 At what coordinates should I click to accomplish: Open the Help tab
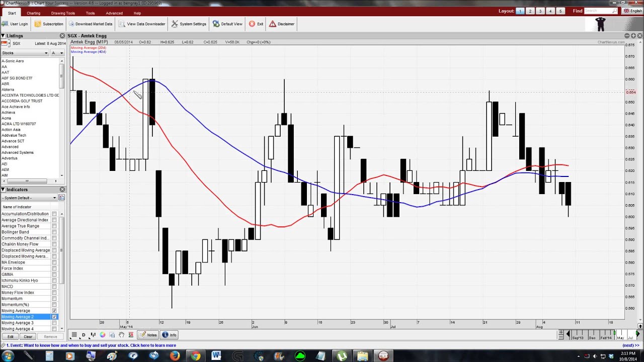point(137,13)
